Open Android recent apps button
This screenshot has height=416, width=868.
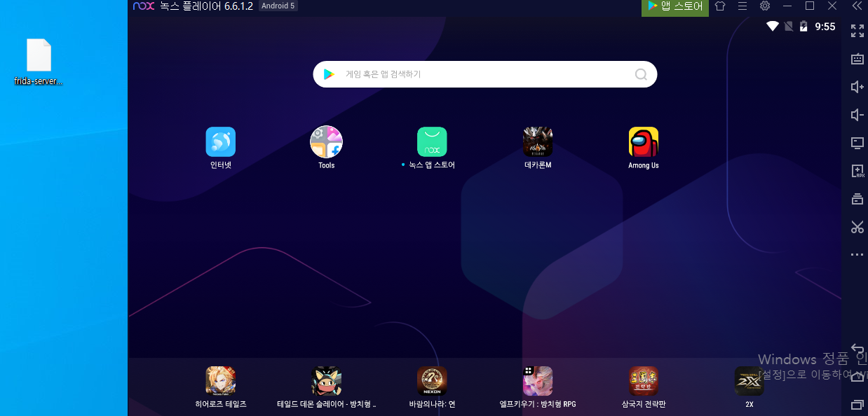[x=857, y=405]
